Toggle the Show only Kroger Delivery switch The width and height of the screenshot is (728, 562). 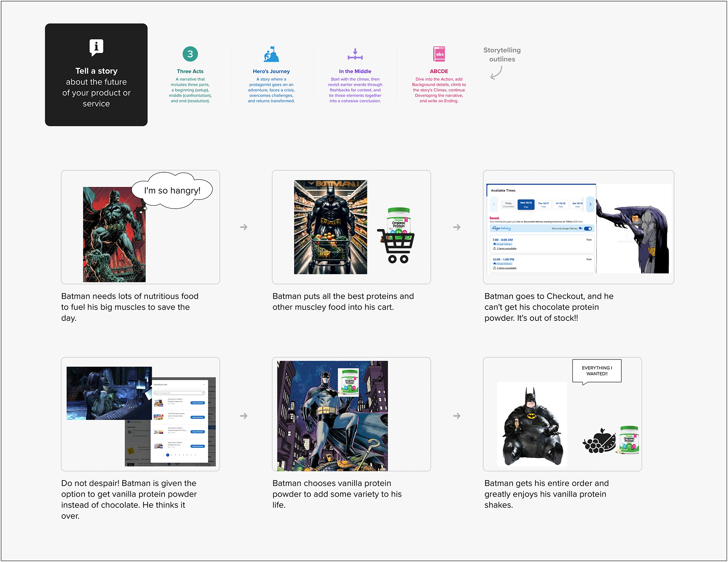tap(587, 229)
